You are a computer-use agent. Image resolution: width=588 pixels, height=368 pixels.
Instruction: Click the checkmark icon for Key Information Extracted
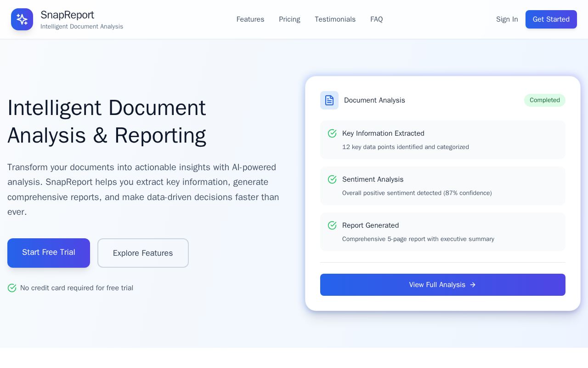point(332,133)
